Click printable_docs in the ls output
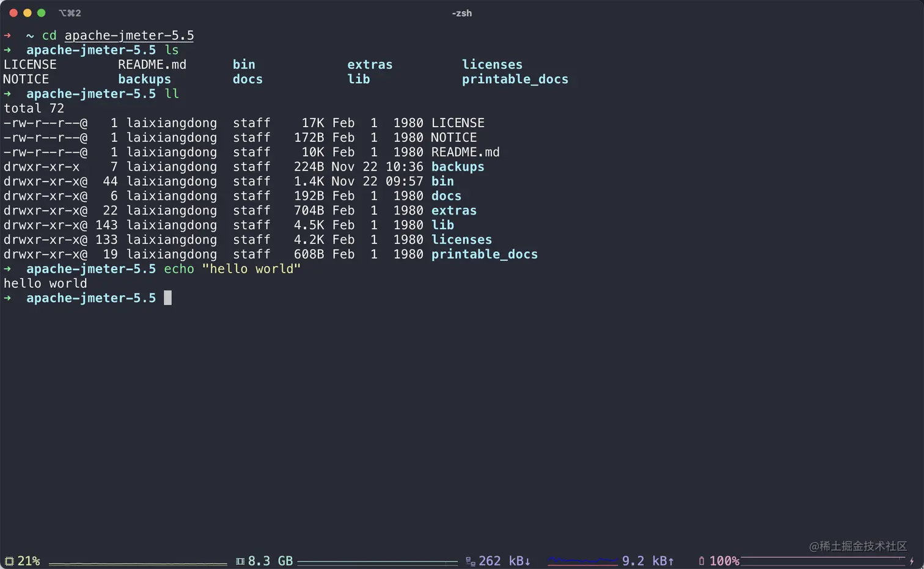924x569 pixels. pos(515,79)
